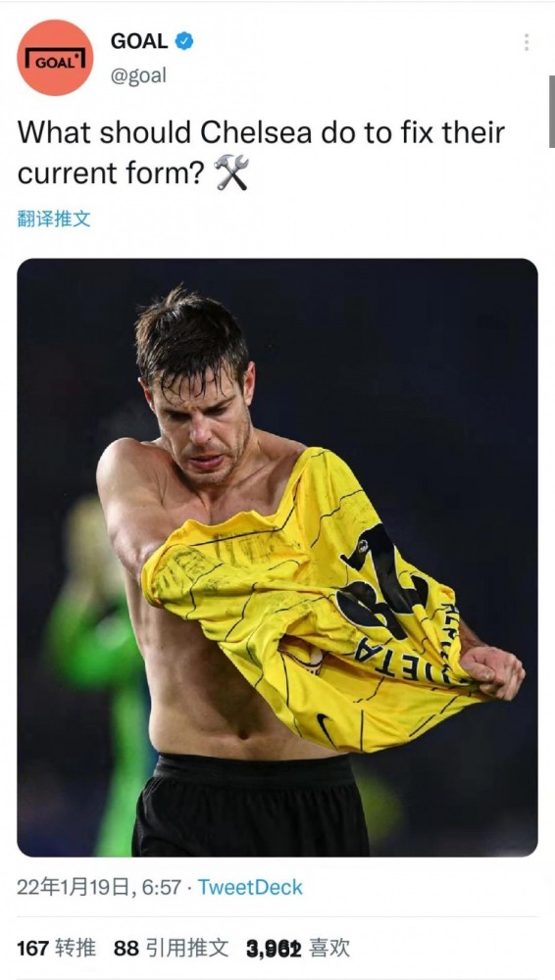Click the 22年1月19日 timestamp
This screenshot has height=980, width=555.
click(99, 888)
